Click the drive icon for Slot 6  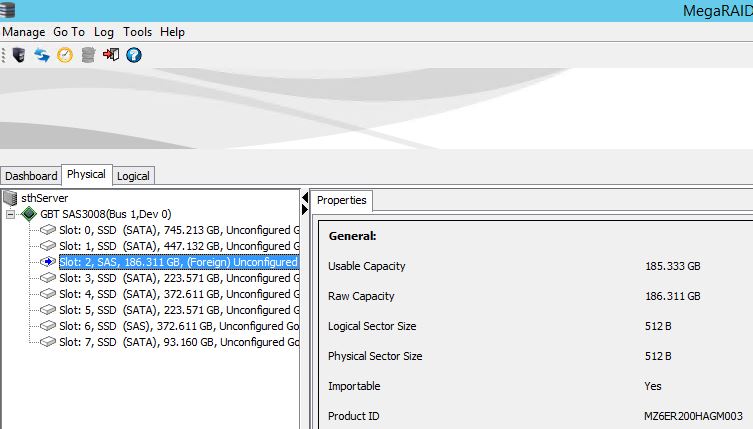coord(48,326)
